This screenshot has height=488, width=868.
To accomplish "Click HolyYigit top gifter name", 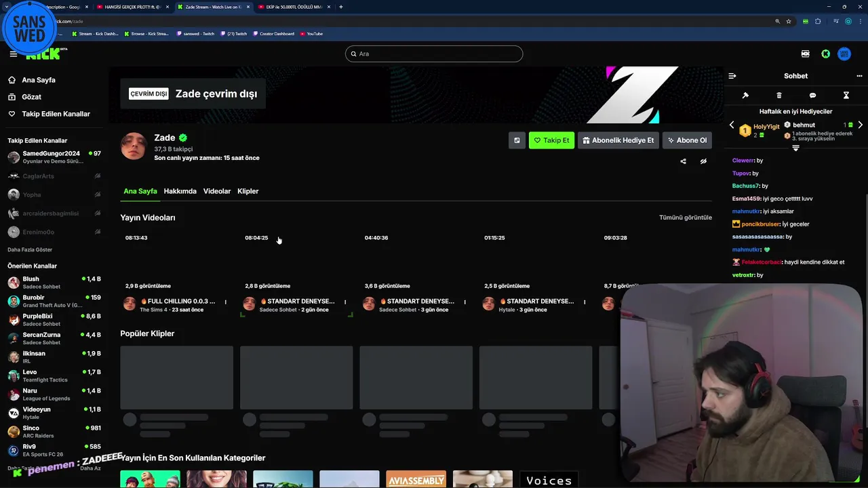I will point(766,127).
